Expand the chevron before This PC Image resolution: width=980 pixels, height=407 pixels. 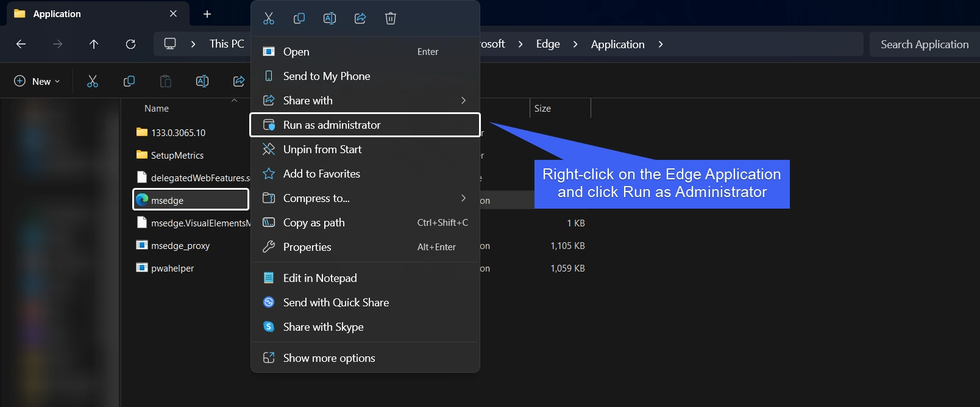[x=193, y=44]
